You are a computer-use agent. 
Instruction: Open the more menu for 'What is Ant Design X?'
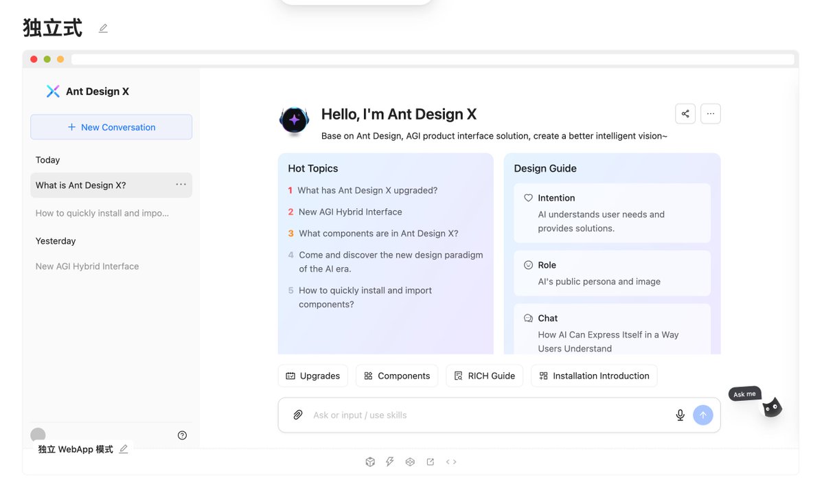(x=181, y=185)
